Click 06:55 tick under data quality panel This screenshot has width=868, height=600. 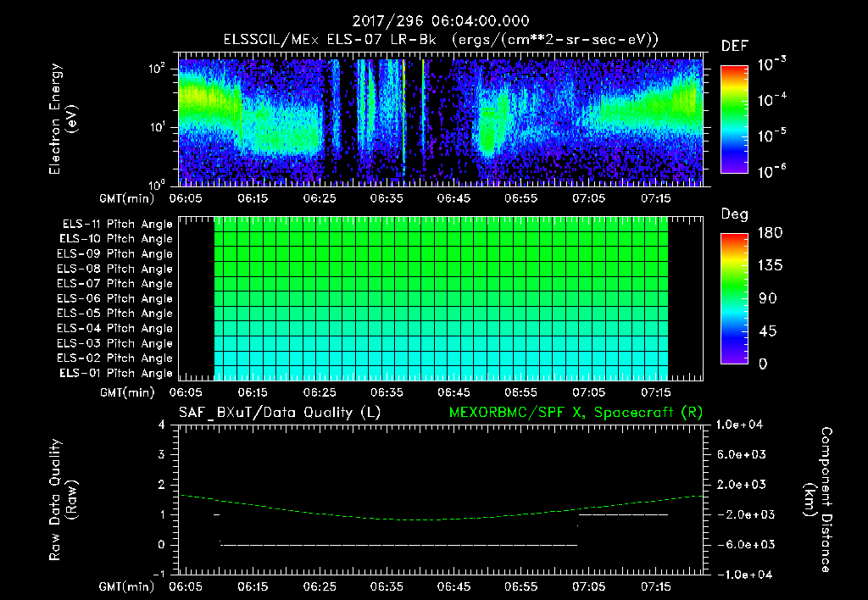[520, 586]
